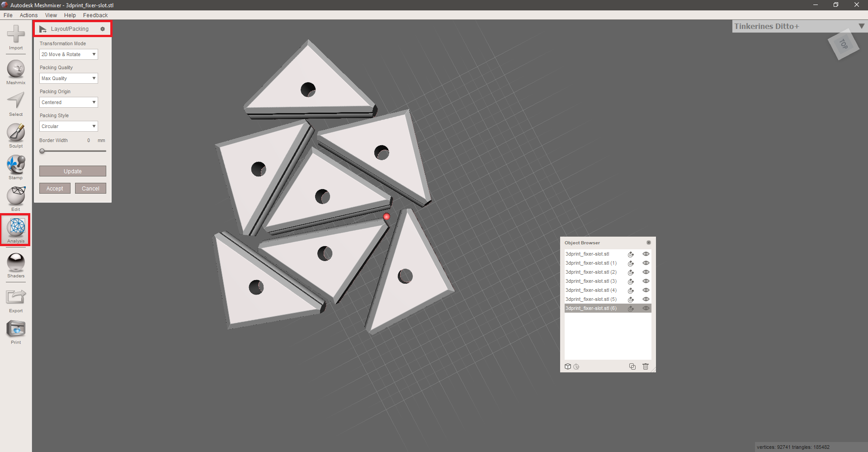Click the Print icon in sidebar
Viewport: 868px width, 452px height.
(x=16, y=331)
